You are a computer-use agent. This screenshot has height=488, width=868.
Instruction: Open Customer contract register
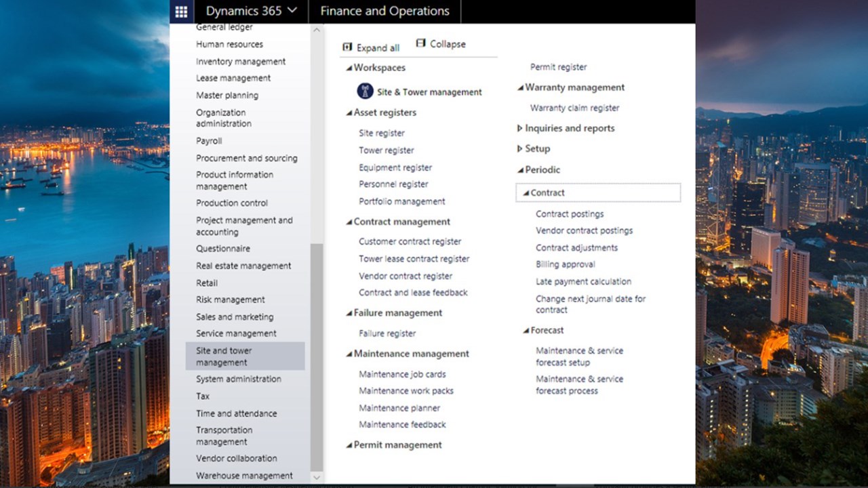point(410,241)
